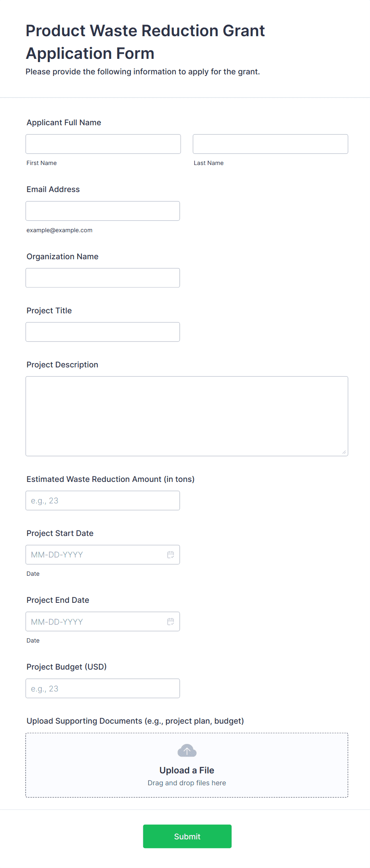Grab the Project Description resize handle
370x868 pixels.
point(344,452)
